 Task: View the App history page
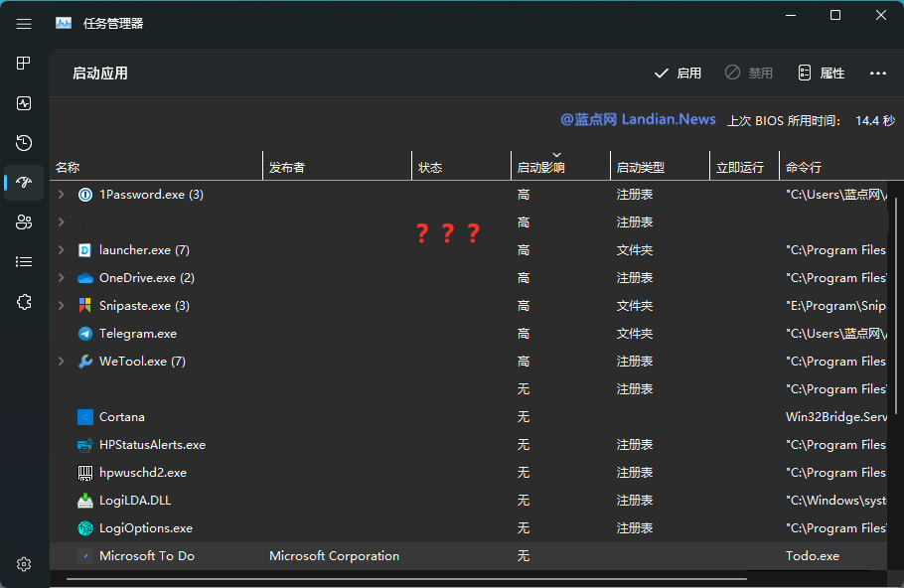pyautogui.click(x=23, y=142)
